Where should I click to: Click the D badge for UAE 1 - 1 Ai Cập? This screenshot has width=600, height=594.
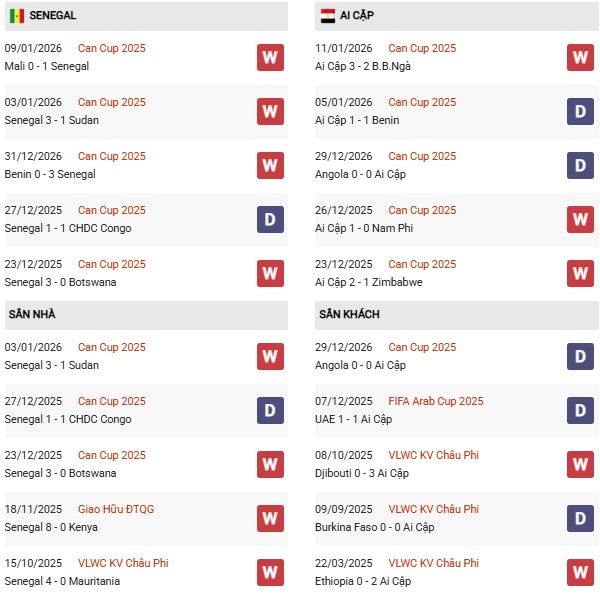click(x=580, y=410)
